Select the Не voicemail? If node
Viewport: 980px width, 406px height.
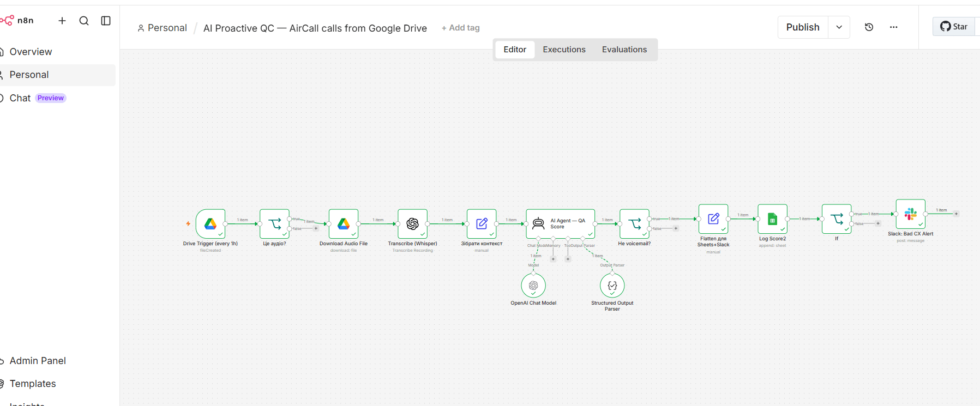point(634,223)
